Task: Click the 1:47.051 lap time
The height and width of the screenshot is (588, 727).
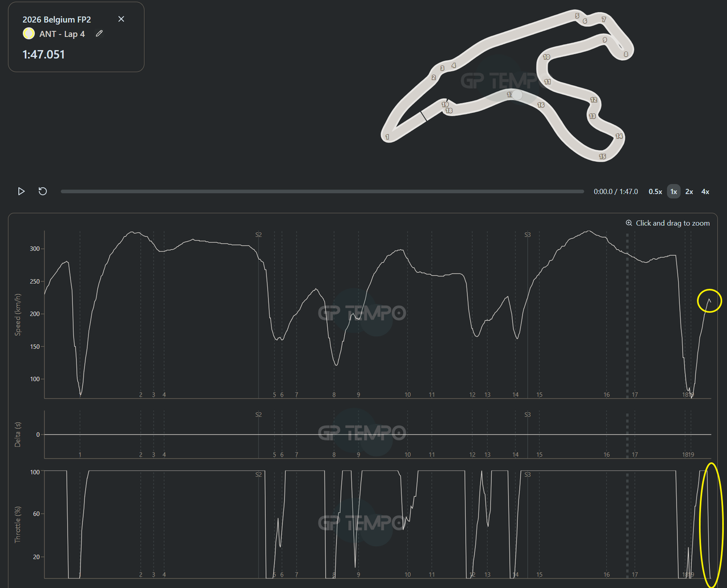Action: [44, 54]
